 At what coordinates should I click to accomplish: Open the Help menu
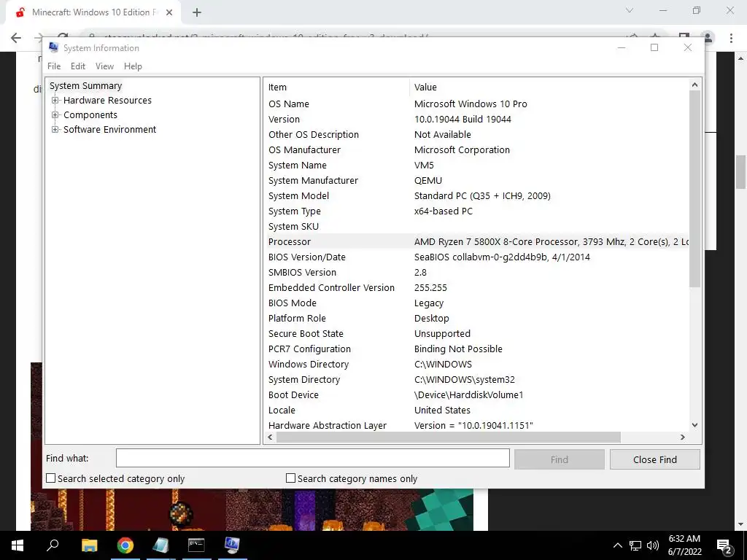(133, 66)
